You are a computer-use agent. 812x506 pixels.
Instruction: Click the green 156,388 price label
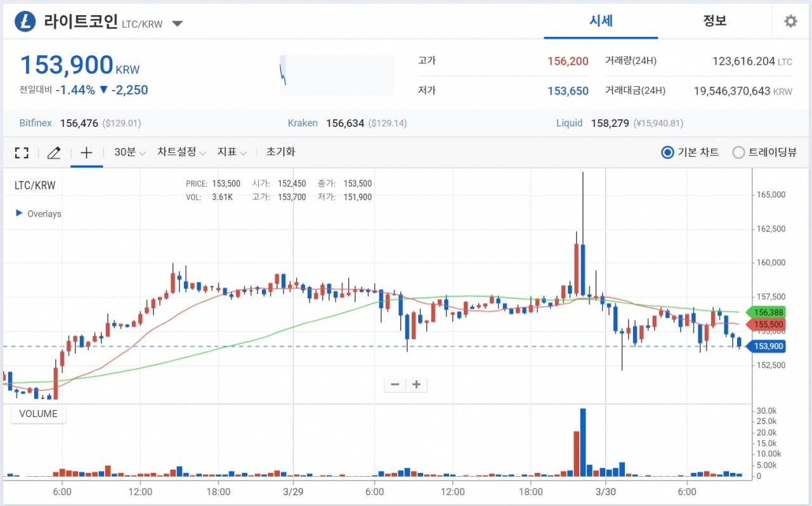(769, 312)
